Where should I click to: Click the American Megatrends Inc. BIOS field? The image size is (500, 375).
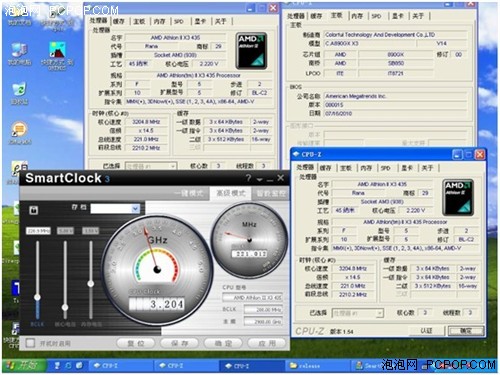click(397, 96)
